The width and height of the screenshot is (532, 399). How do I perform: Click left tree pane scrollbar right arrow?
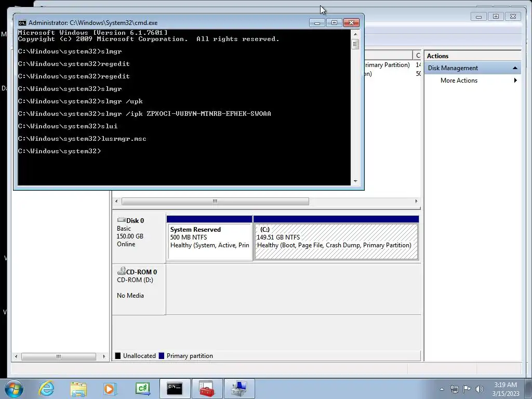pos(104,356)
